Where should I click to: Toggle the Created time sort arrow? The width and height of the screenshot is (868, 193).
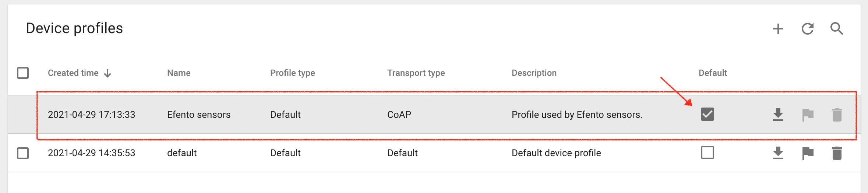pyautogui.click(x=107, y=73)
